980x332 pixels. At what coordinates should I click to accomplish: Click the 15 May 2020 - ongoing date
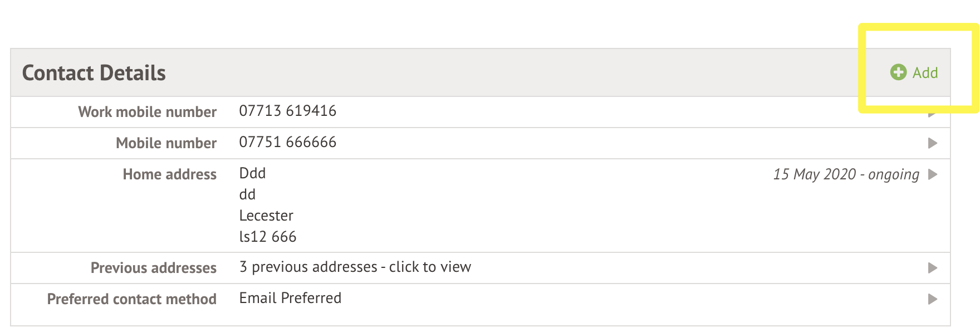coord(846,174)
